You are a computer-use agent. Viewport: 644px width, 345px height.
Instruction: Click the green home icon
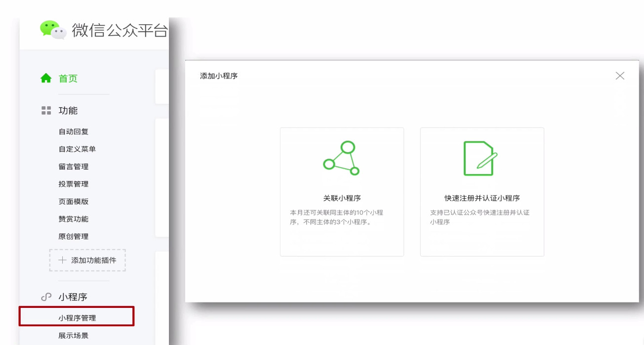46,78
